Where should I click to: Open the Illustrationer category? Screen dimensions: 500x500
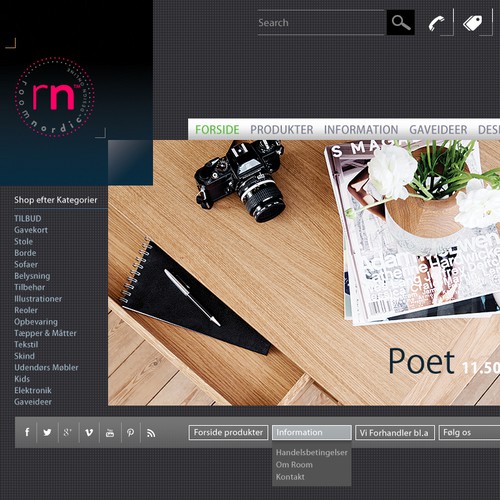(38, 299)
